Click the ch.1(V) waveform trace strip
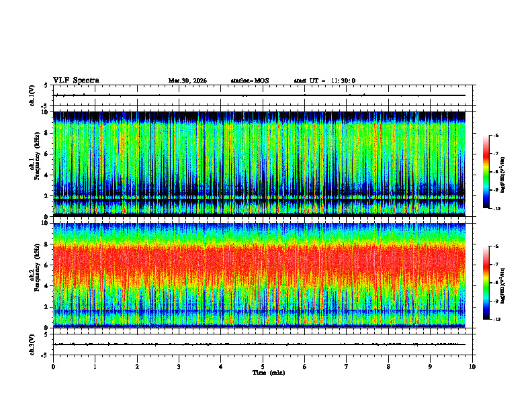Viewport: 532px width, 411px height. click(x=259, y=95)
